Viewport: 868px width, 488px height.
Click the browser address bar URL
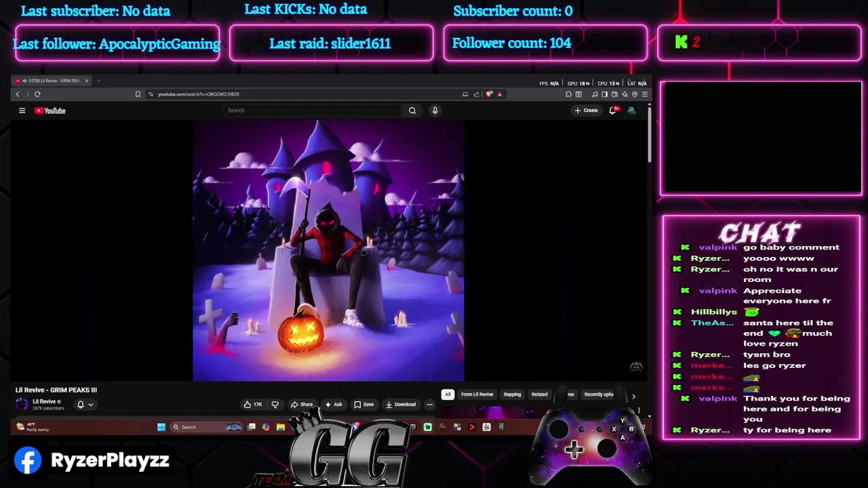tap(199, 94)
